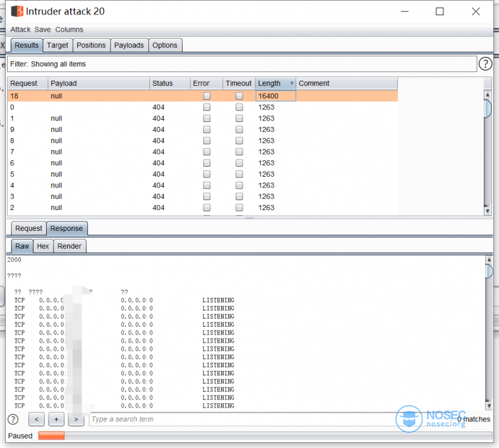This screenshot has width=499, height=448.
Task: Go to next search match with > button
Action: (x=76, y=420)
